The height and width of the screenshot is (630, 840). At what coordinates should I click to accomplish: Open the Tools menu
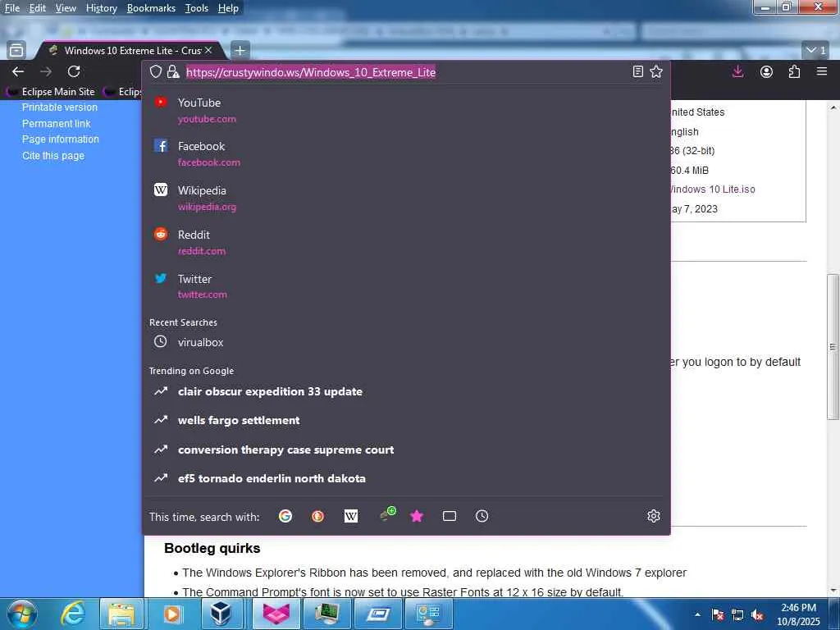196,8
